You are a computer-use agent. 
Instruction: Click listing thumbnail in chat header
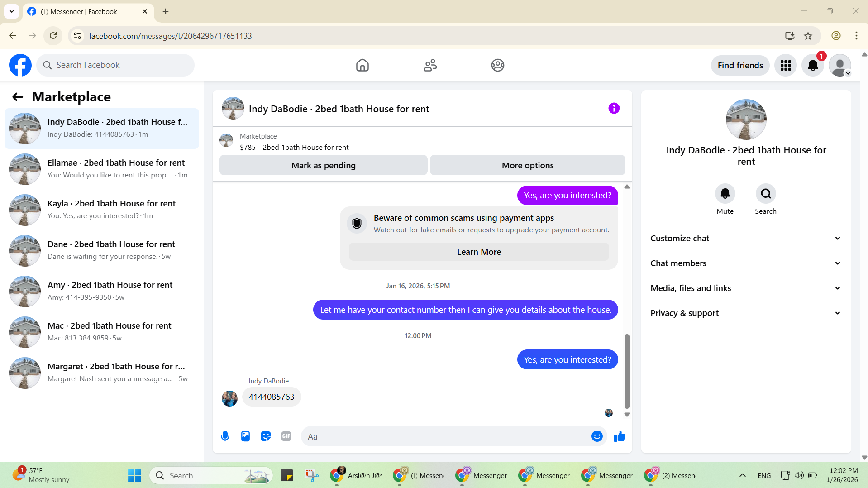pyautogui.click(x=233, y=108)
